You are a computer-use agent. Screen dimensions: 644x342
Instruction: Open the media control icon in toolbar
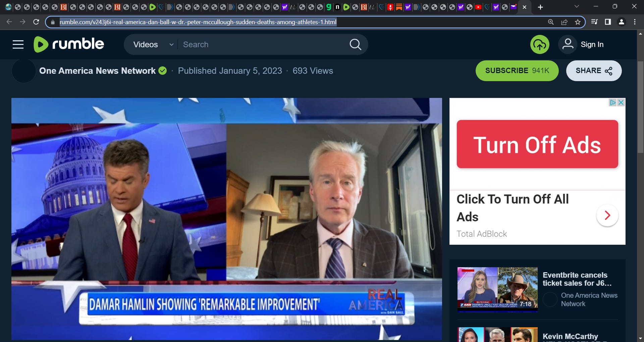(594, 22)
